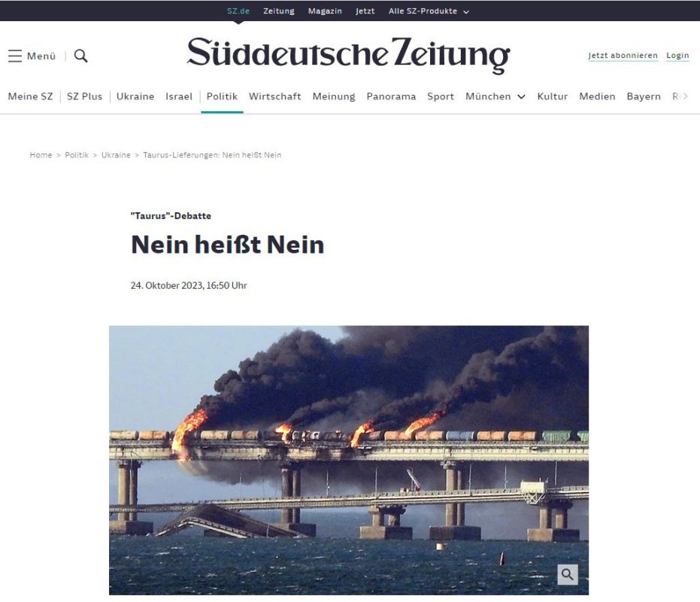The image size is (700, 602).
Task: Select Magazin in the top bar
Action: [325, 11]
